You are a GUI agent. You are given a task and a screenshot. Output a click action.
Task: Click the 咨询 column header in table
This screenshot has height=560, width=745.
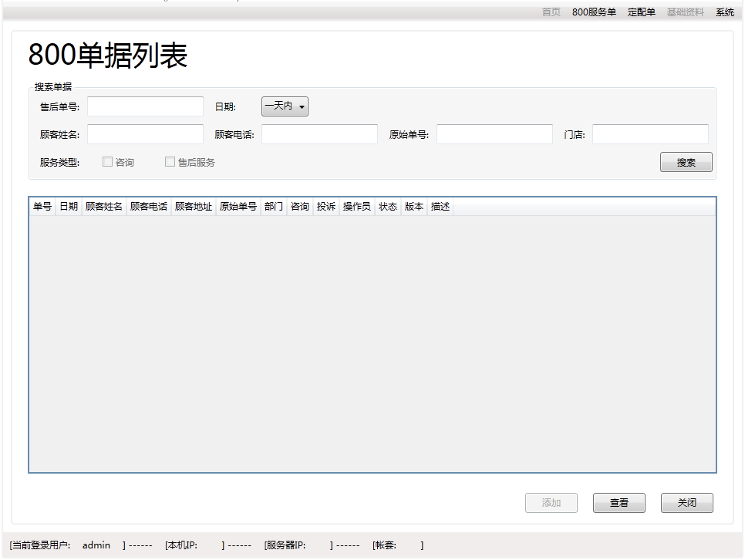tap(300, 206)
